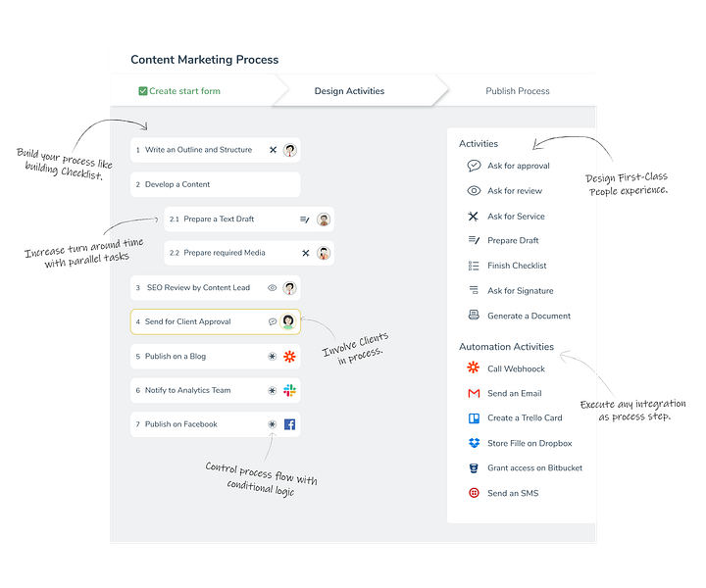Screen dimensions: 706x588
Task: Click conditional logic icon on Publish on Facebook
Action: 272,424
